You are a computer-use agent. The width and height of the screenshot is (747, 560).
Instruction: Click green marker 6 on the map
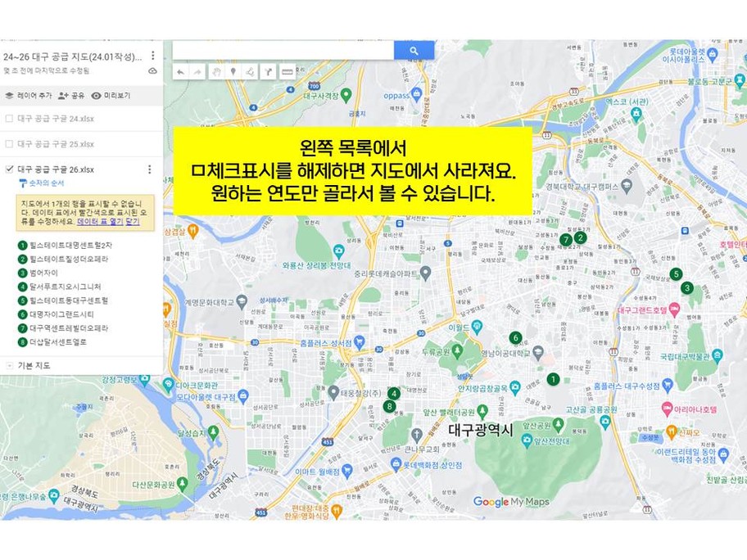[515, 337]
